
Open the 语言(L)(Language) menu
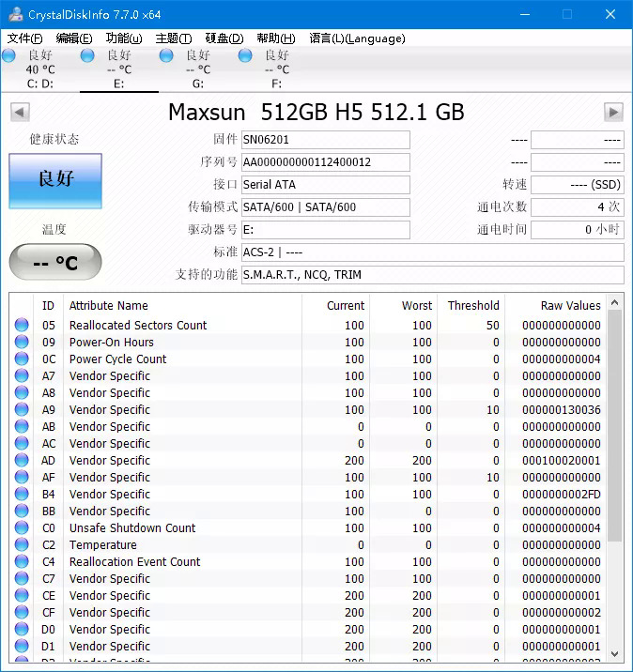click(357, 38)
